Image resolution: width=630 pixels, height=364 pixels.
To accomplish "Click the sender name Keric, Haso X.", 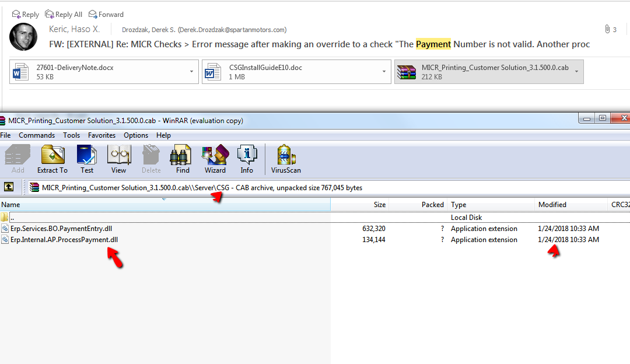I will [x=74, y=29].
